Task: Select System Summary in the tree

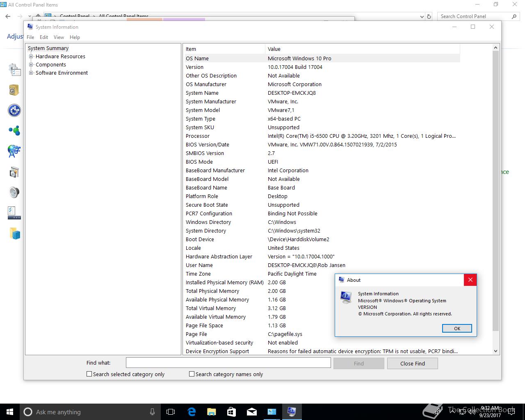Action: (48, 48)
